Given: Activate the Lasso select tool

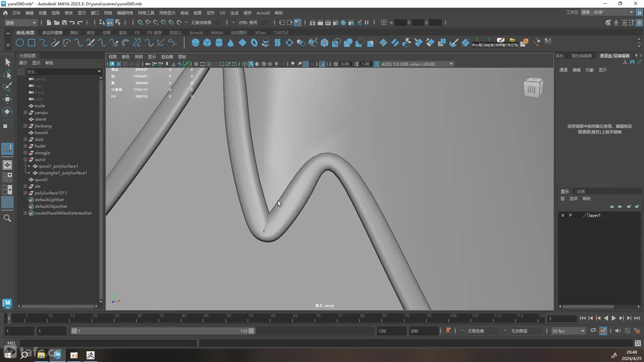Looking at the screenshot, I should pos(7,74).
